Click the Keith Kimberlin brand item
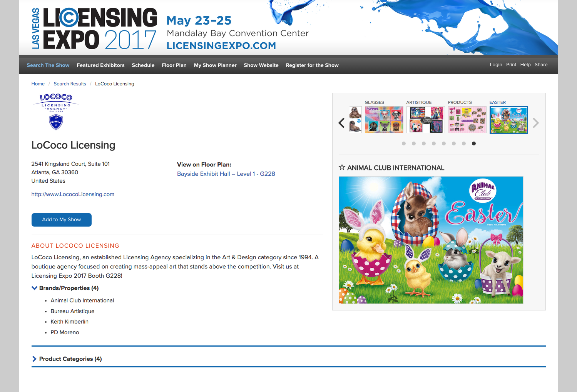Screen dimensions: 577x392 tap(70, 322)
